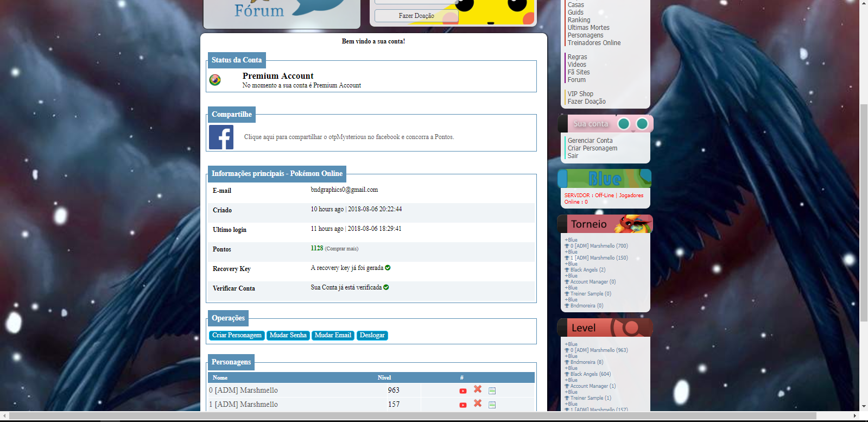This screenshot has width=868, height=422.
Task: Open Treiner Sample (1) in Level ranking
Action: click(x=591, y=398)
